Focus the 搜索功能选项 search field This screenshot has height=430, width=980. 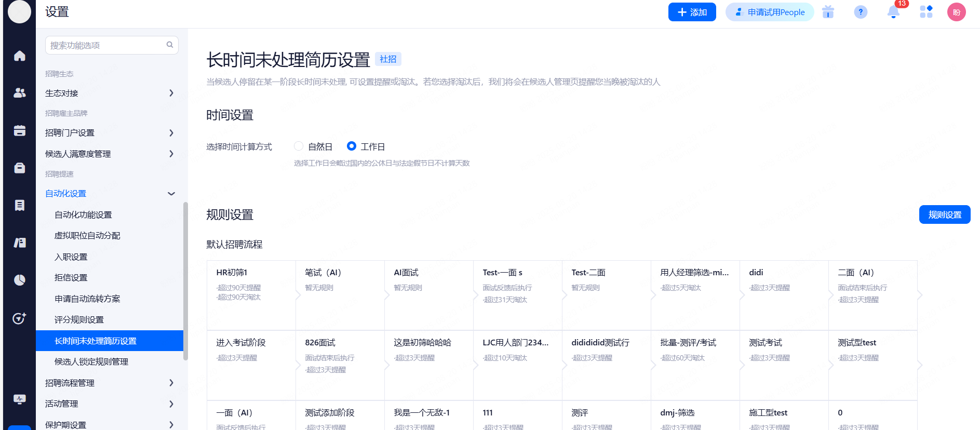[106, 45]
